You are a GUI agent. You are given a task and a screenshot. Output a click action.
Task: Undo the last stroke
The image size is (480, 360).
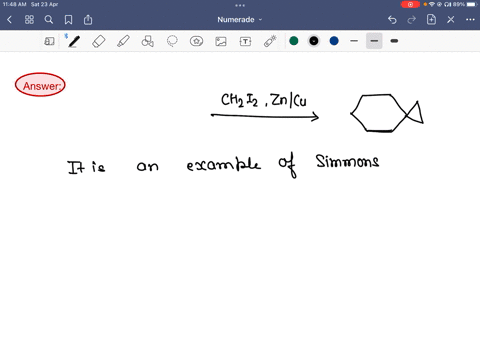click(x=392, y=20)
